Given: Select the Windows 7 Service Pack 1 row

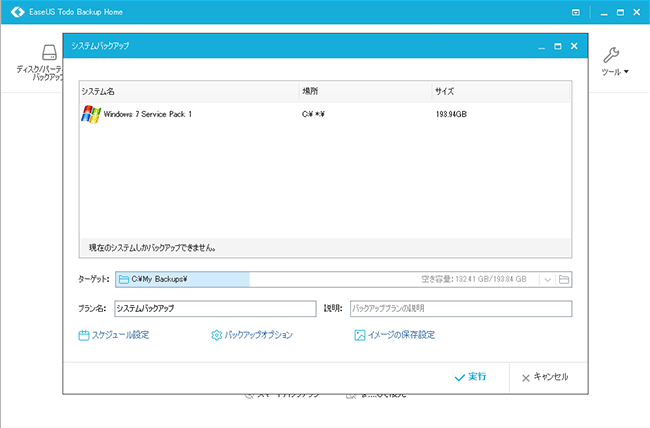Looking at the screenshot, I should pyautogui.click(x=325, y=114).
